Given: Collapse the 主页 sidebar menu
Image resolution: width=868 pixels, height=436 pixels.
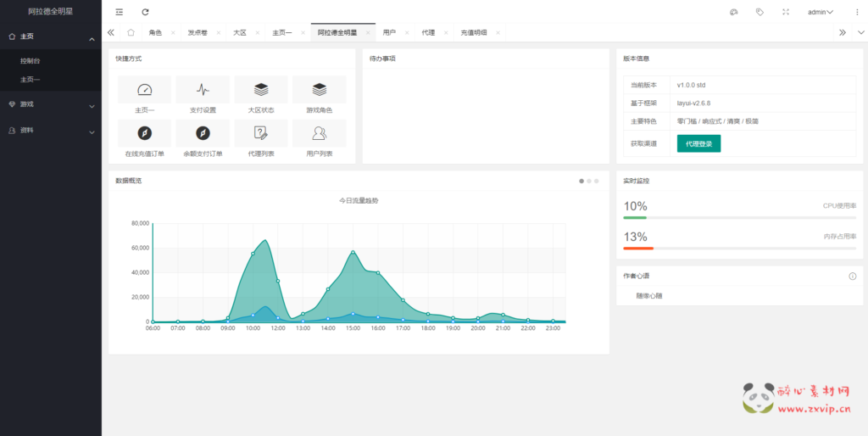Looking at the screenshot, I should click(x=50, y=36).
